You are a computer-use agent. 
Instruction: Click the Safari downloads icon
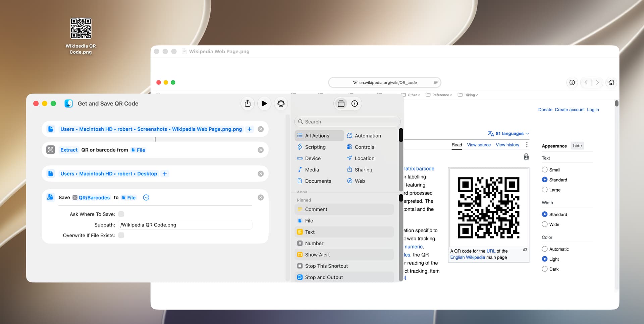click(572, 83)
